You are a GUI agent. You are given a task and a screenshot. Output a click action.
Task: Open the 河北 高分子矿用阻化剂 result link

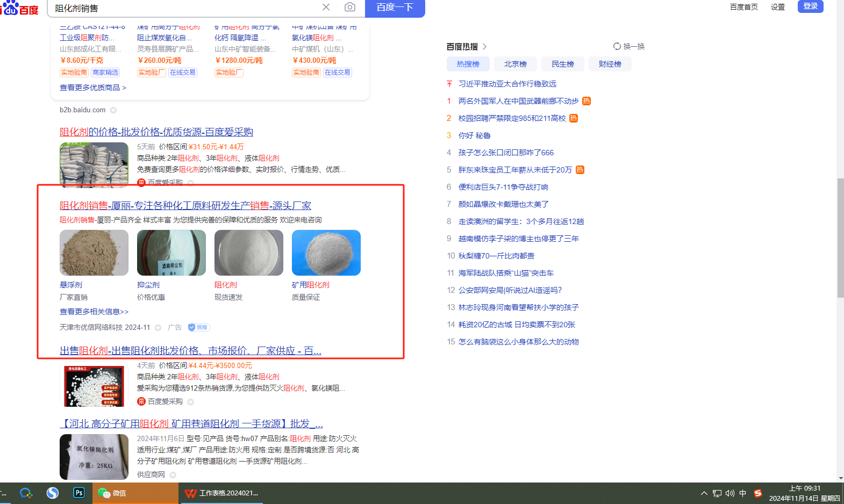pyautogui.click(x=191, y=424)
